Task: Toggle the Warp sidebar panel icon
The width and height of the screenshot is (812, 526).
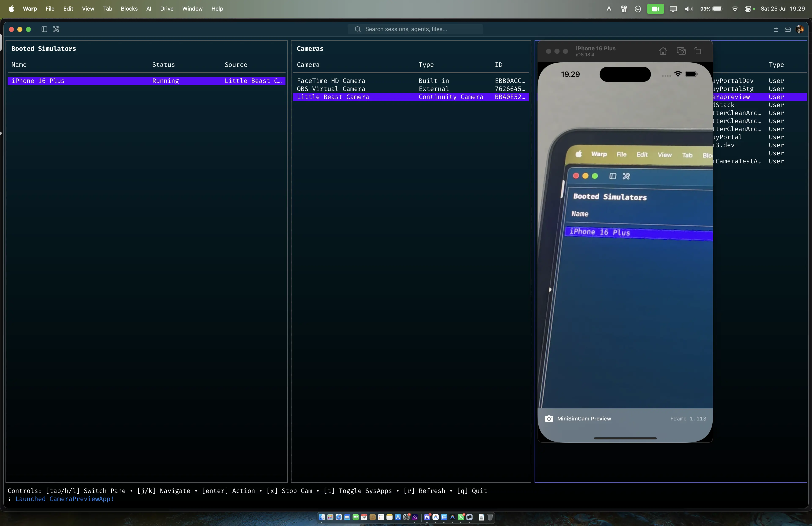Action: coord(44,29)
